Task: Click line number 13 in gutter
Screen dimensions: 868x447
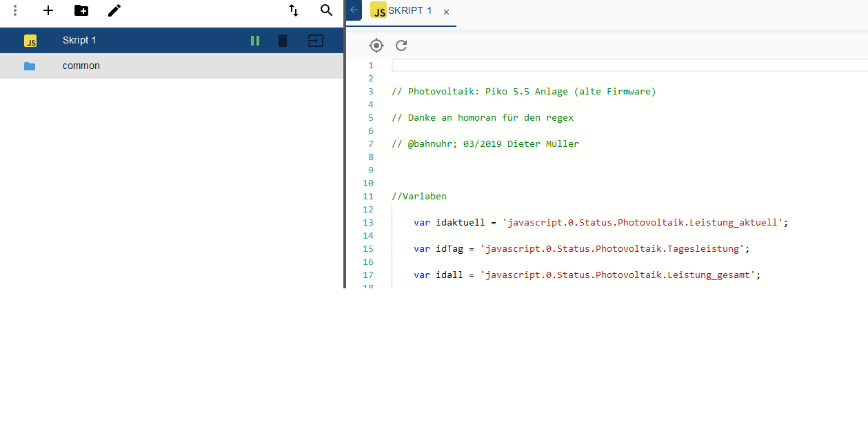Action: (368, 223)
